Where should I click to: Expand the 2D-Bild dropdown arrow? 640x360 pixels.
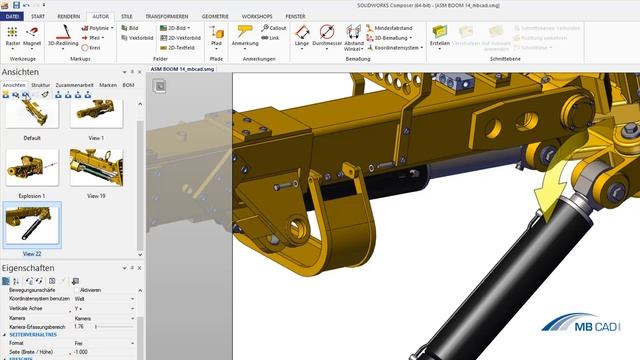point(189,28)
